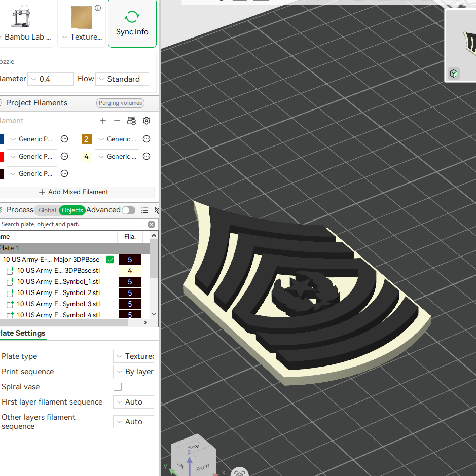This screenshot has height=476, width=476.
Task: Click the AMS filament sync icon
Action: coord(132,121)
